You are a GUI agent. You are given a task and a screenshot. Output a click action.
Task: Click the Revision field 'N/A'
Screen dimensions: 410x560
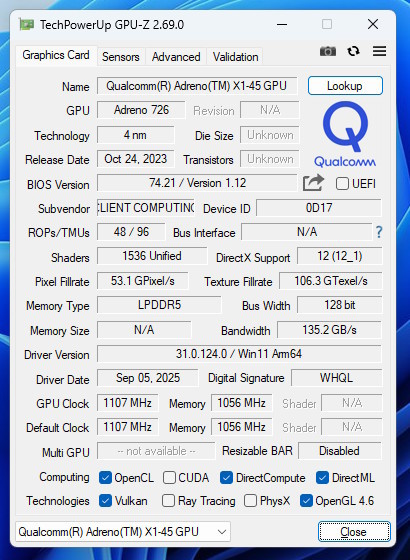pos(270,110)
